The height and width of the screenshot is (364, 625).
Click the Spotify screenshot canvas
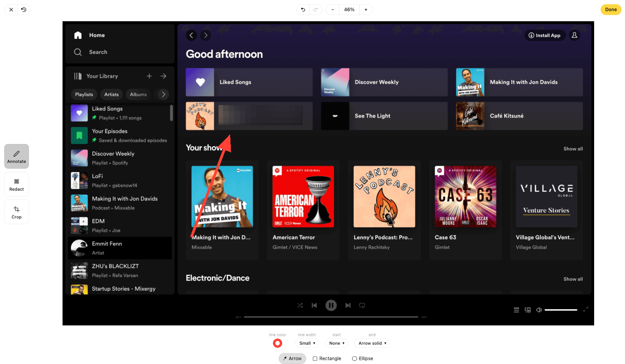coord(386,193)
